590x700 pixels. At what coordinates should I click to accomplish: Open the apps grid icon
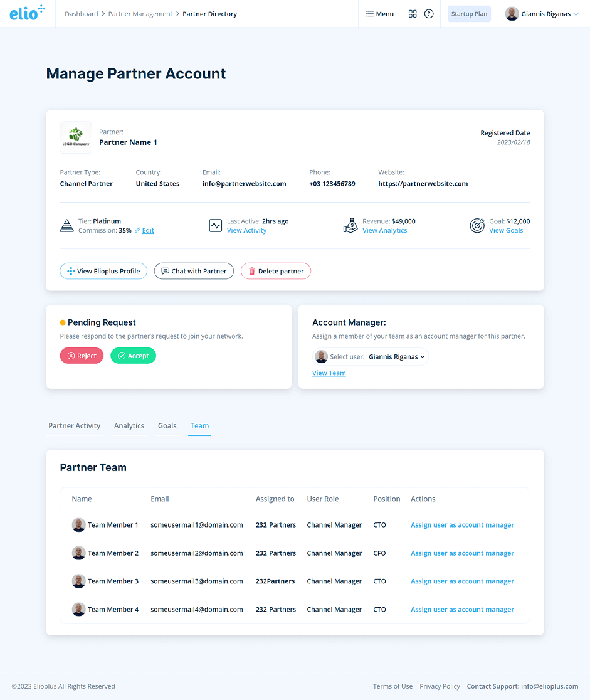click(413, 13)
